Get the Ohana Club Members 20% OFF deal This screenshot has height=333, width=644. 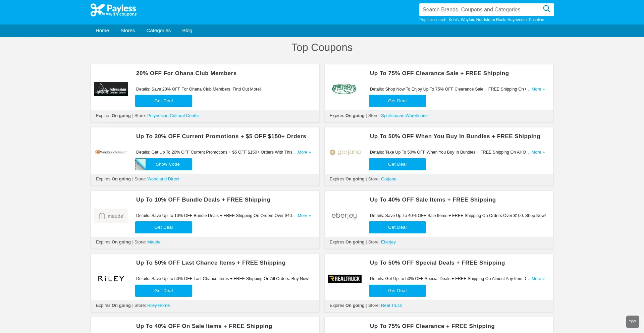(x=164, y=101)
